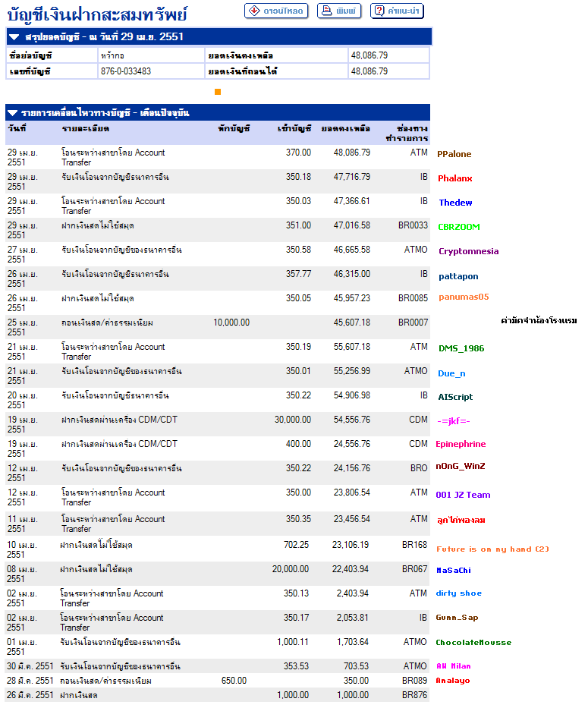This screenshot has height=708, width=588.
Task: Click the question mark help icon
Action: 380,11
